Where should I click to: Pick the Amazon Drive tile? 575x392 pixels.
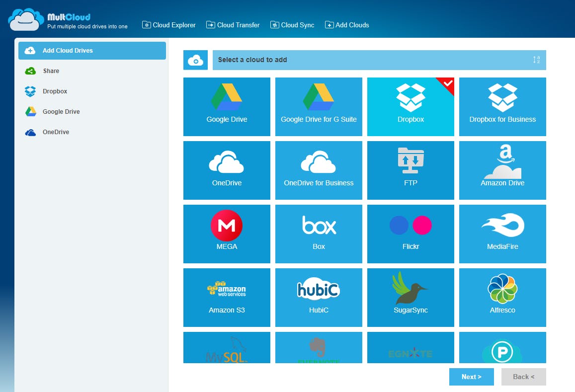point(502,170)
